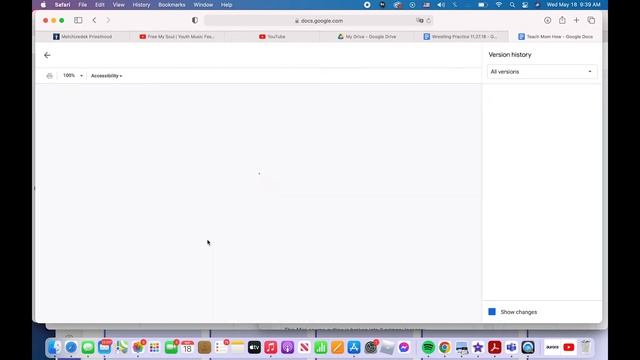Switch to Wrestling Practice tab
640x360 pixels.
(461, 37)
